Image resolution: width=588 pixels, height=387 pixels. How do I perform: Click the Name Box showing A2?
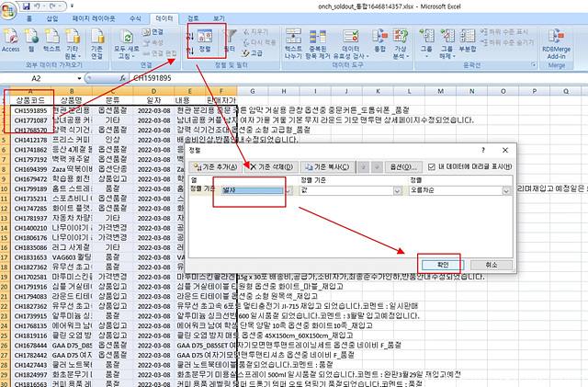38,78
